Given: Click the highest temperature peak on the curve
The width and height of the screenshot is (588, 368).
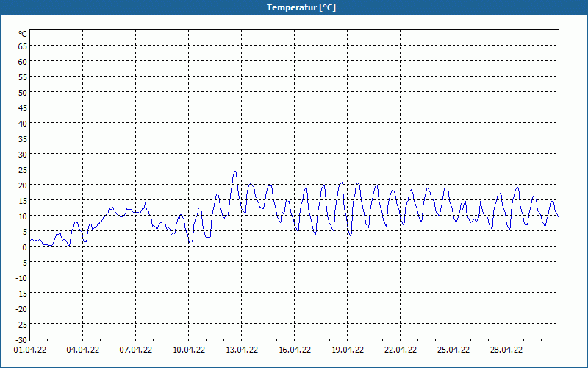Looking at the screenshot, I should pos(235,171).
